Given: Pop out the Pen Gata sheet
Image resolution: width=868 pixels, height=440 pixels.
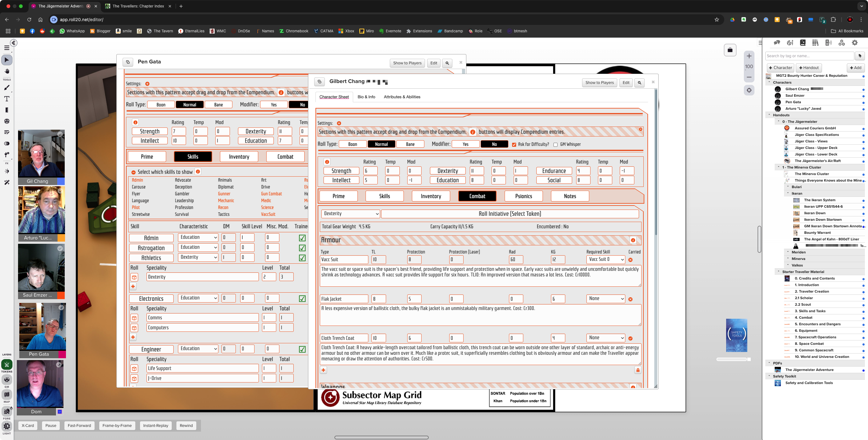Looking at the screenshot, I should (128, 62).
